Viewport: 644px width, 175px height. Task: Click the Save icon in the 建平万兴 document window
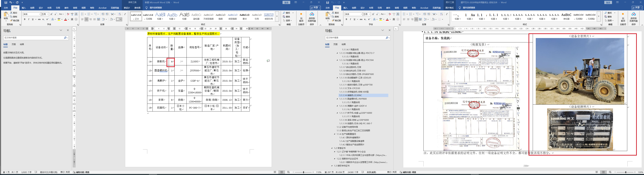327,3
